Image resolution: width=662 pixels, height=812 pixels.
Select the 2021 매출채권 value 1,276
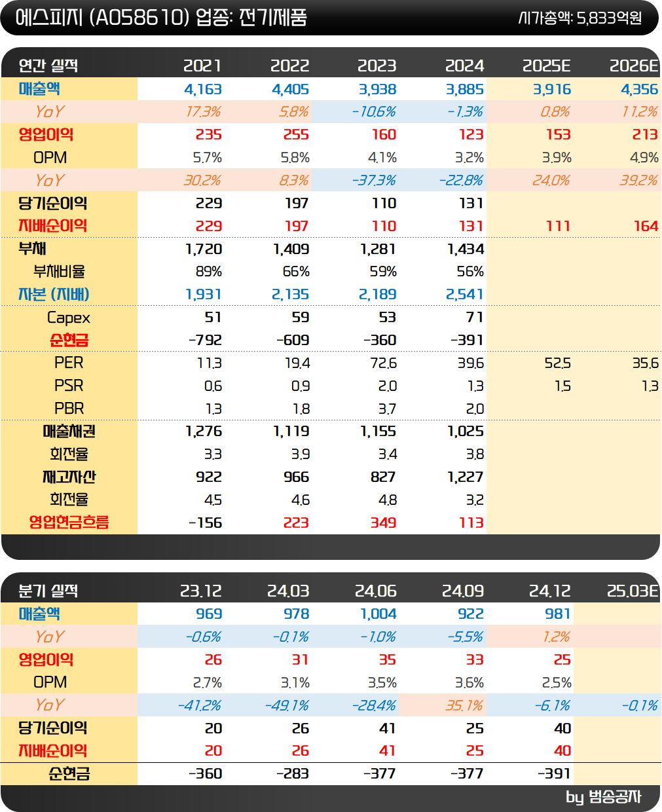click(204, 431)
